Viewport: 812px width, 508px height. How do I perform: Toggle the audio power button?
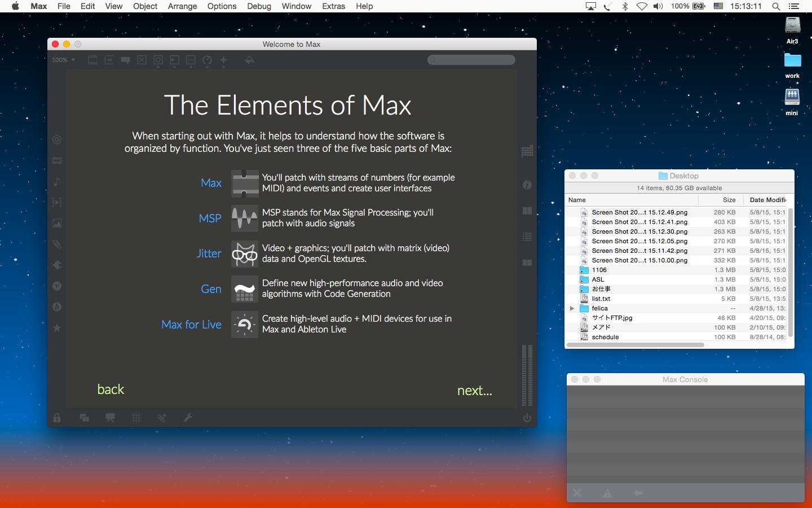pyautogui.click(x=527, y=418)
